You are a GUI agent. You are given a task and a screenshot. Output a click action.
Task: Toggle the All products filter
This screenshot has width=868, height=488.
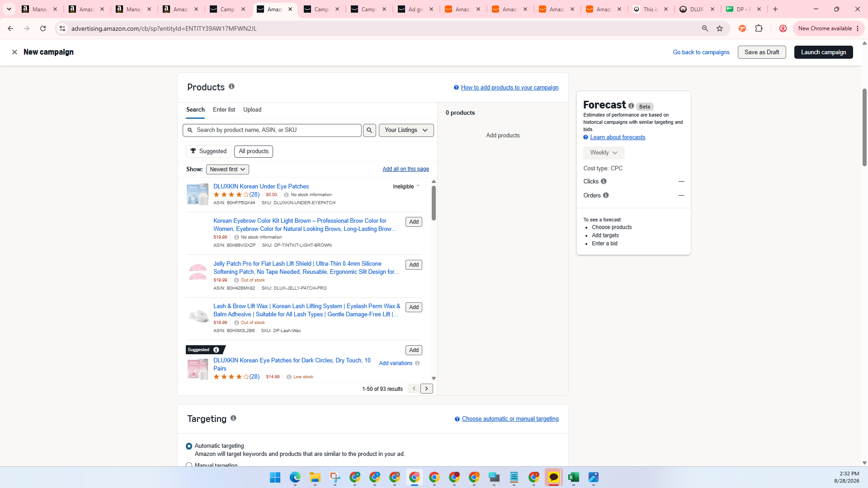254,152
